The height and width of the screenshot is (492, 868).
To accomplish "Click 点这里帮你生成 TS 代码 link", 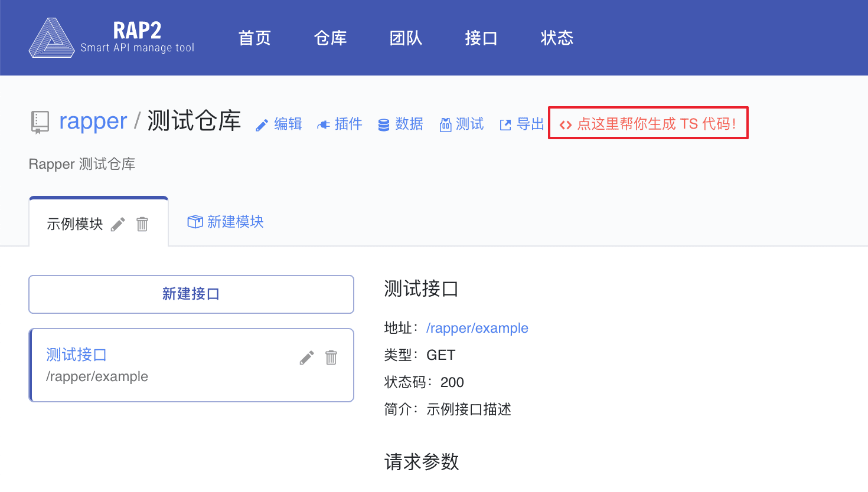I will (648, 123).
